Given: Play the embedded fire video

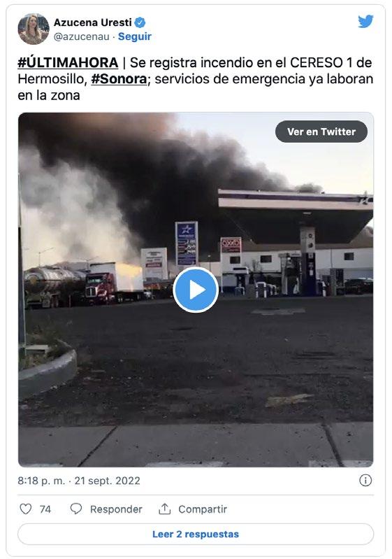Looking at the screenshot, I should coord(196,290).
